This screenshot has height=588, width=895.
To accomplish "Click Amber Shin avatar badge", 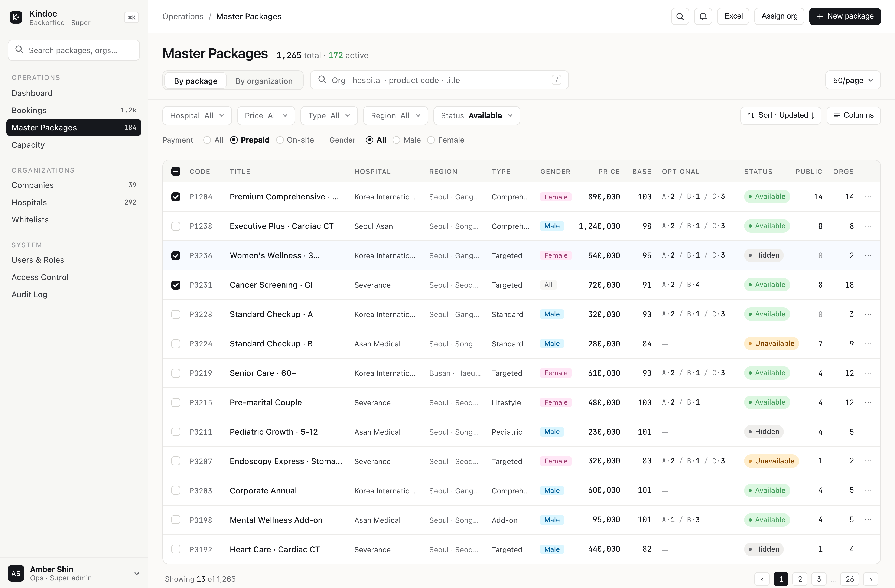I will [x=16, y=573].
